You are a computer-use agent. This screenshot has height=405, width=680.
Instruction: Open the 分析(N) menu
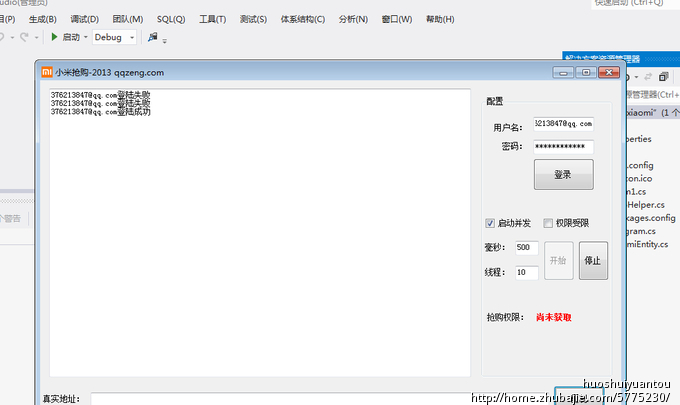pos(353,19)
